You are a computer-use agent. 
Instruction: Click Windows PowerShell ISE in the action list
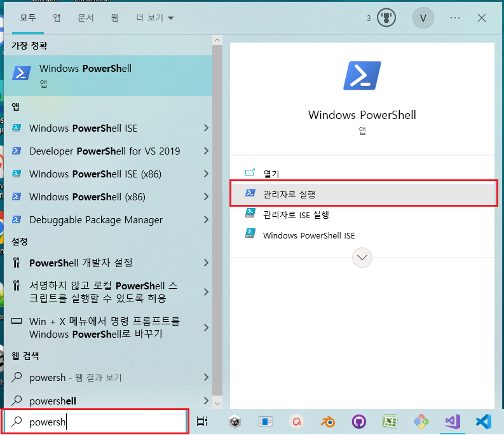[362, 235]
